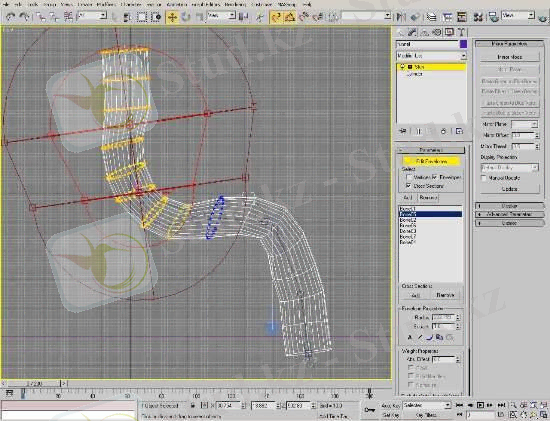Open the Schematic View icon
This screenshot has height=421, width=550.
462,17
